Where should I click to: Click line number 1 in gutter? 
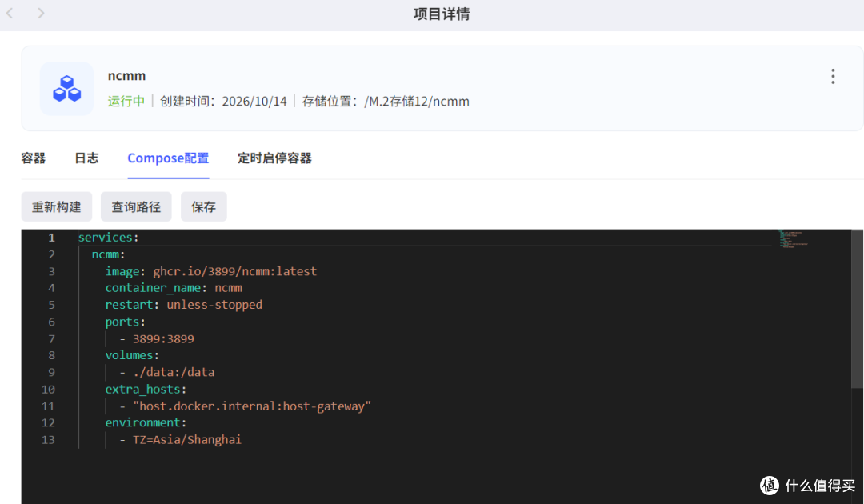pyautogui.click(x=51, y=238)
